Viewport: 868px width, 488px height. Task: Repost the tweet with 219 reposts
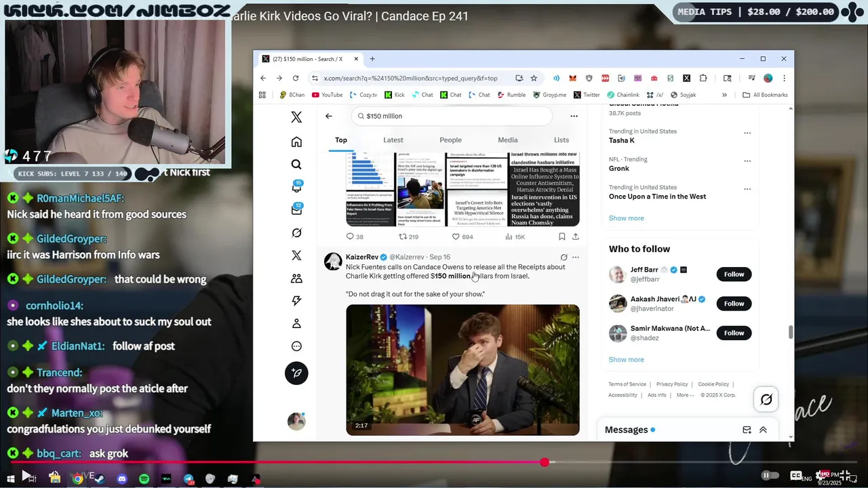[x=408, y=237]
